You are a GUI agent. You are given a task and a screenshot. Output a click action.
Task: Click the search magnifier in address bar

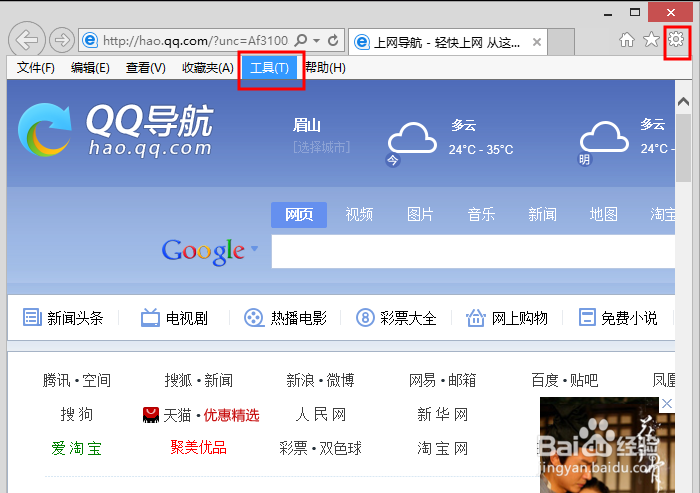tap(301, 41)
